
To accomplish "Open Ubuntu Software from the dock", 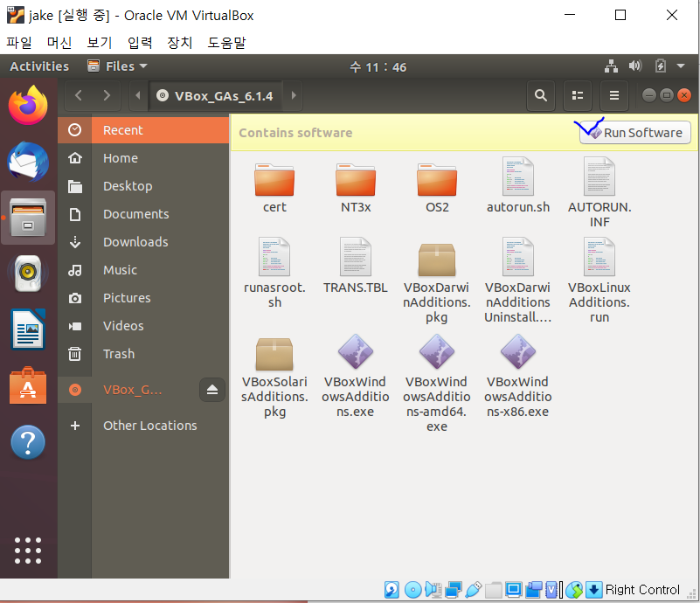I will click(28, 385).
